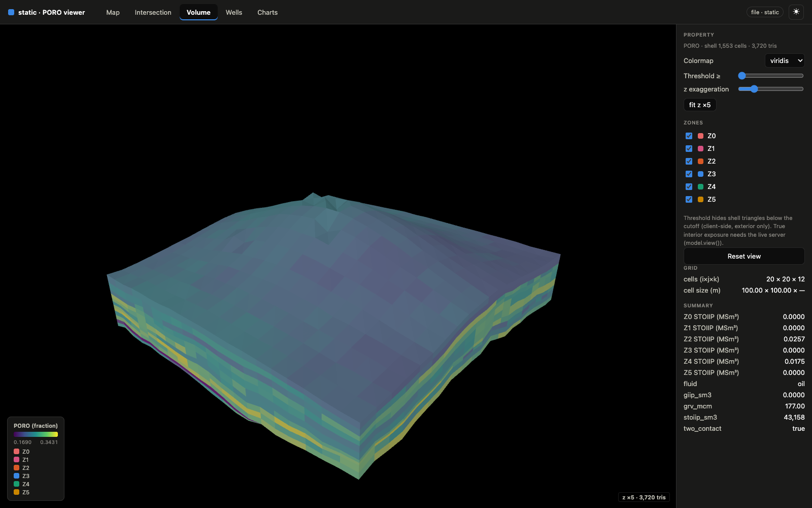Open the Charts tab
This screenshot has height=508, width=812.
tap(267, 12)
